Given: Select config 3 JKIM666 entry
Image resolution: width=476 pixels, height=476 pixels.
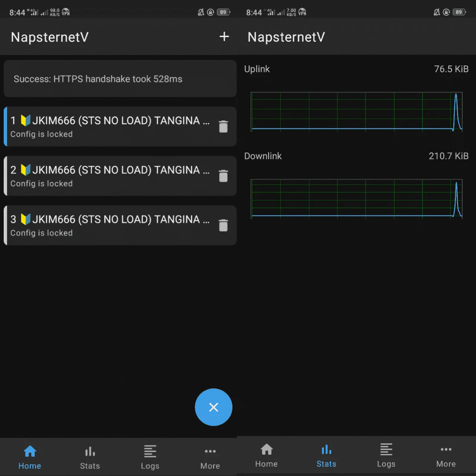Looking at the screenshot, I should (120, 225).
